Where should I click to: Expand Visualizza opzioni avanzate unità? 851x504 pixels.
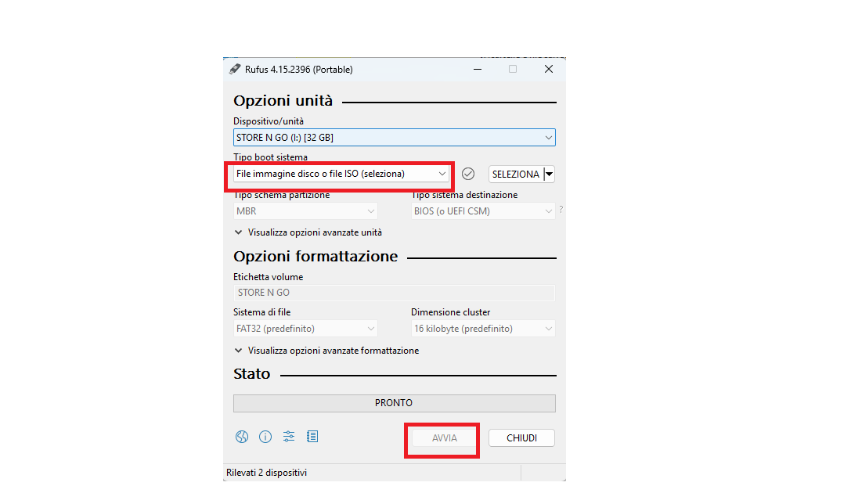308,232
